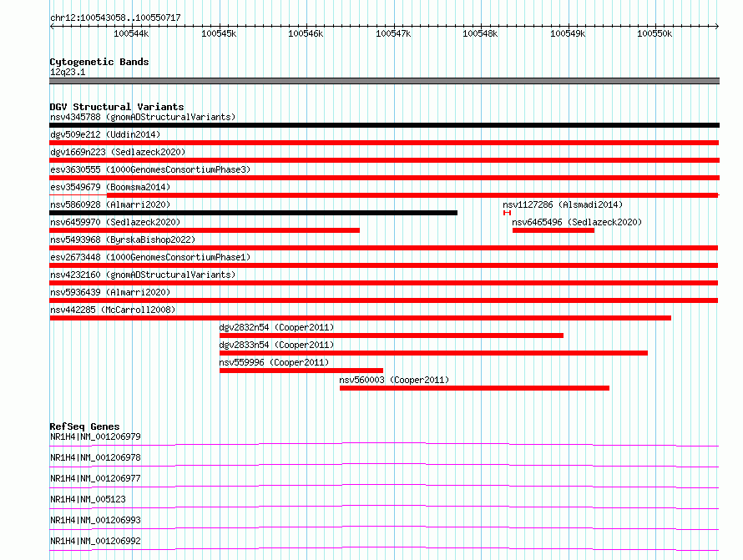743x560 pixels.
Task: Click the small red nsv1127286 marker
Action: [x=507, y=213]
